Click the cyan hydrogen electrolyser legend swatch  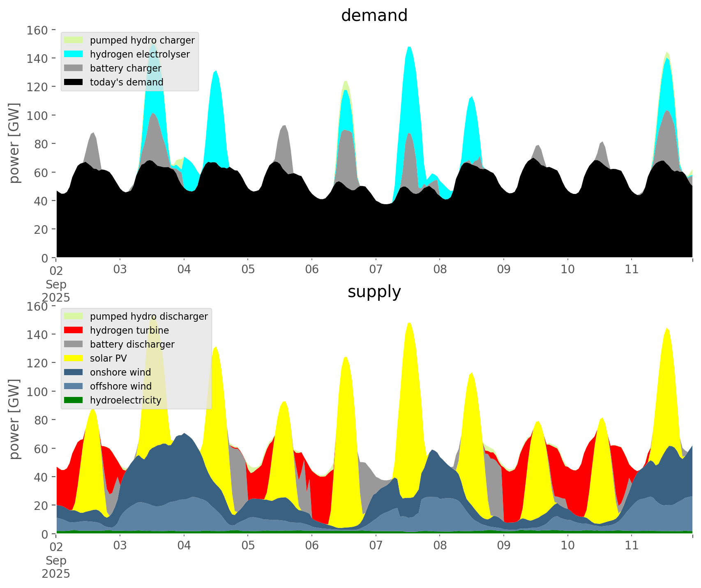[x=74, y=54]
